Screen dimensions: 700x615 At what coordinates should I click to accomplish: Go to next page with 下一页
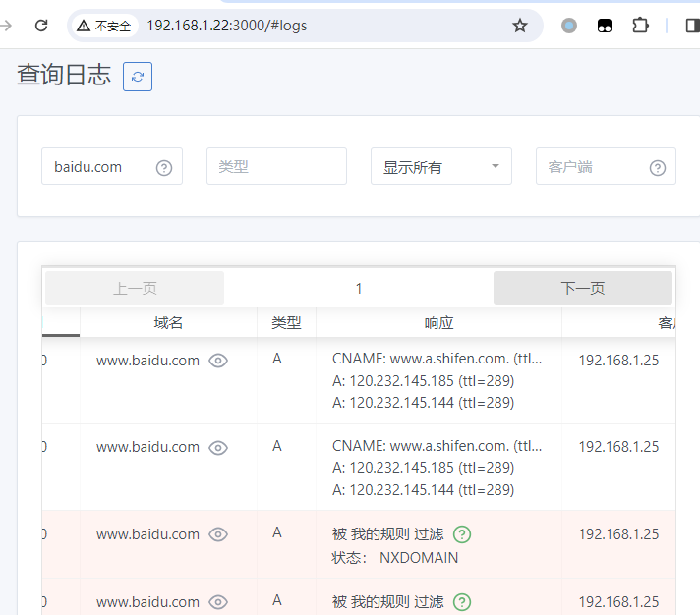(x=582, y=288)
